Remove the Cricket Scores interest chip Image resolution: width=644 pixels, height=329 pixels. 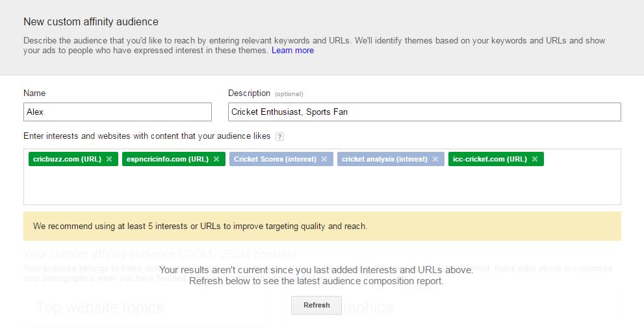point(324,159)
